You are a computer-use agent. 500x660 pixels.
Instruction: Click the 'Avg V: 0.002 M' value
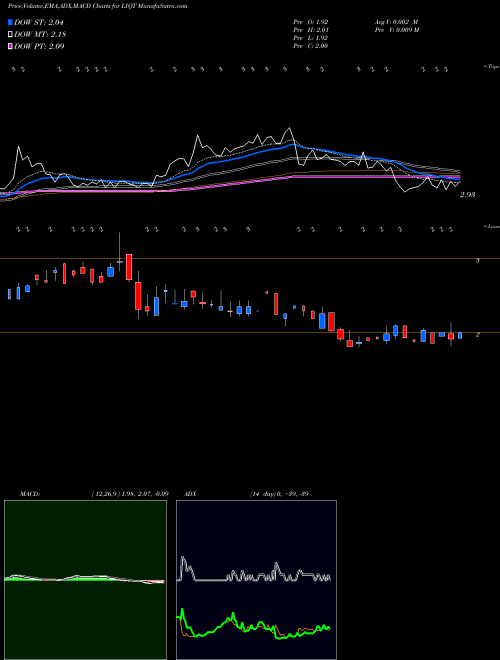pos(396,21)
